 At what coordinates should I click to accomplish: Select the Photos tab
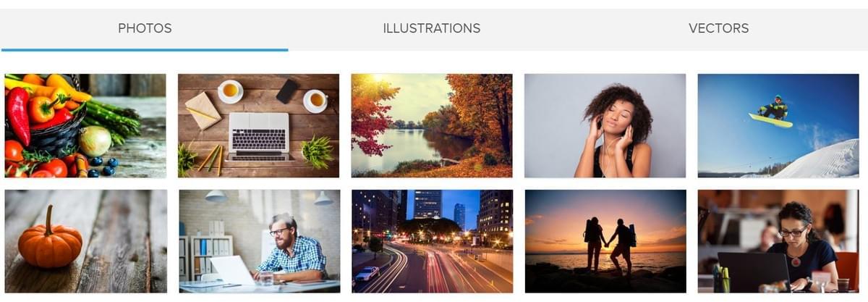[145, 29]
